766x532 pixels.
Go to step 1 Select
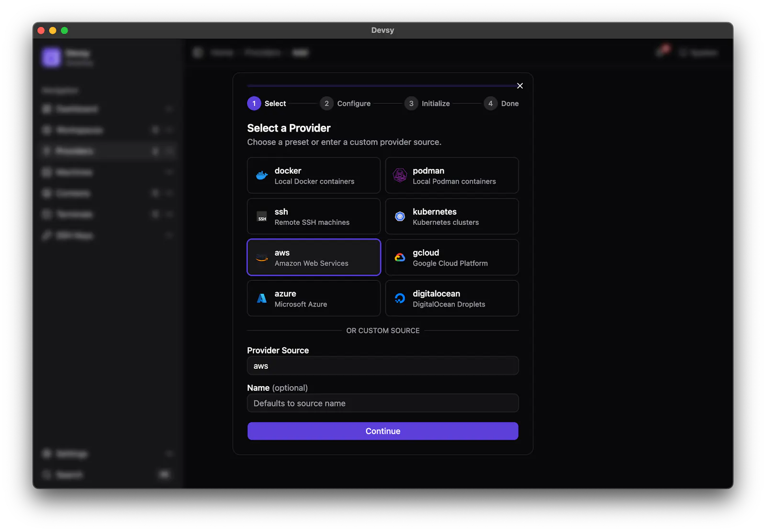coord(267,103)
